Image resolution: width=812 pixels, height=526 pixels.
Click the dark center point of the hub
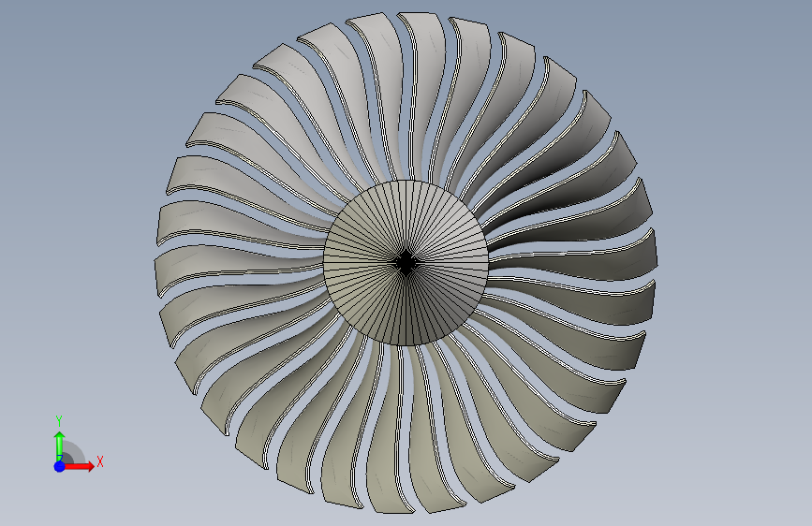pyautogui.click(x=406, y=263)
